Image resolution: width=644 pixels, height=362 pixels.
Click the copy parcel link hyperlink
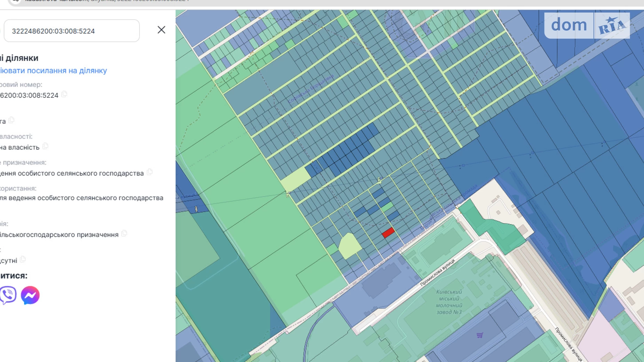pos(53,71)
